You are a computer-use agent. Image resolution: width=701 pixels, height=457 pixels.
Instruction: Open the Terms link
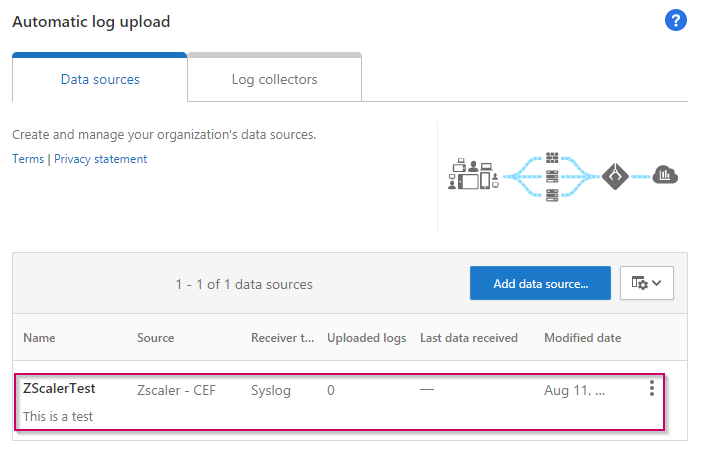(28, 159)
